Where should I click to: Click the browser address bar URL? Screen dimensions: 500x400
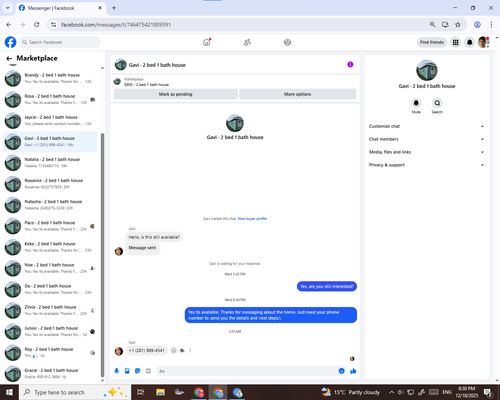click(116, 25)
